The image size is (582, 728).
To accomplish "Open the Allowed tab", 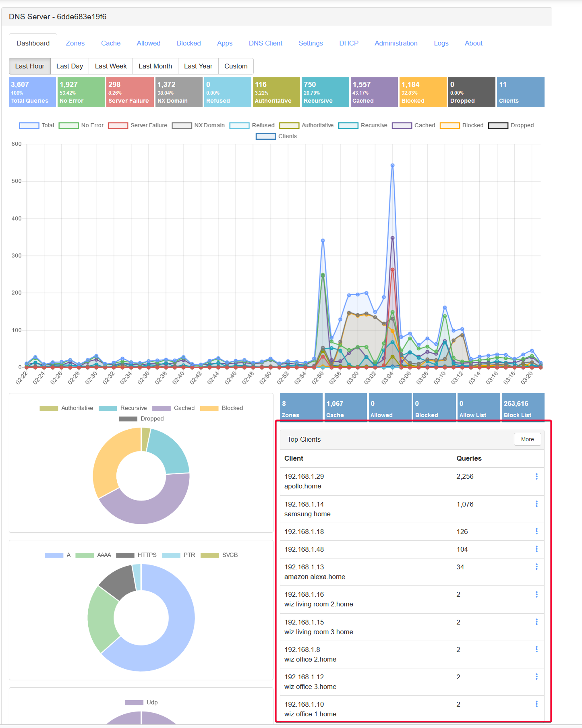I will [149, 43].
